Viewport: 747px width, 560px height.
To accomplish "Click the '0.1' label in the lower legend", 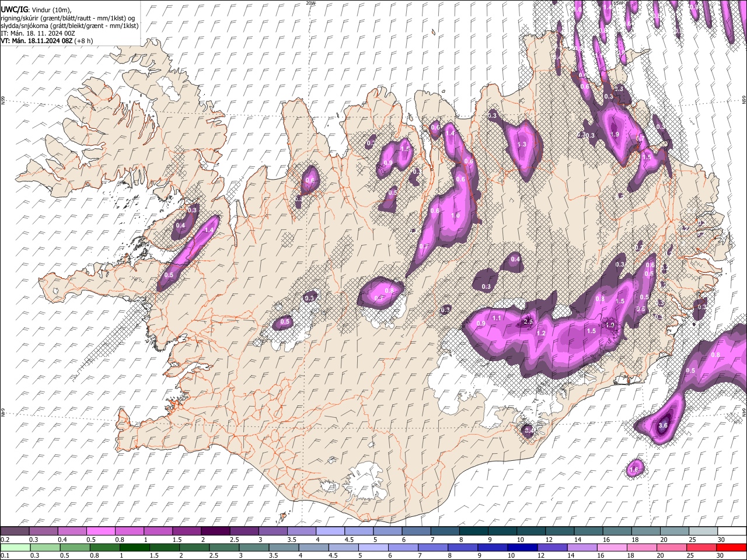I will point(5,555).
